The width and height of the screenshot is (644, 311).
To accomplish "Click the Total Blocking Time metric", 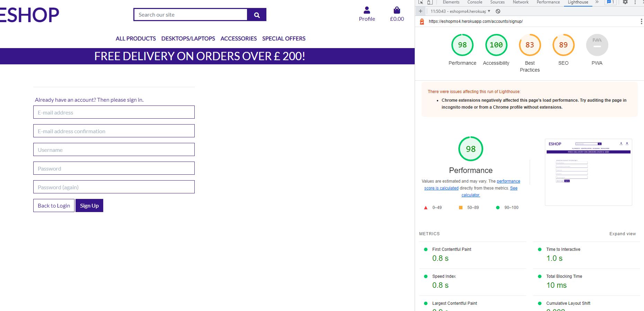I will click(586, 282).
